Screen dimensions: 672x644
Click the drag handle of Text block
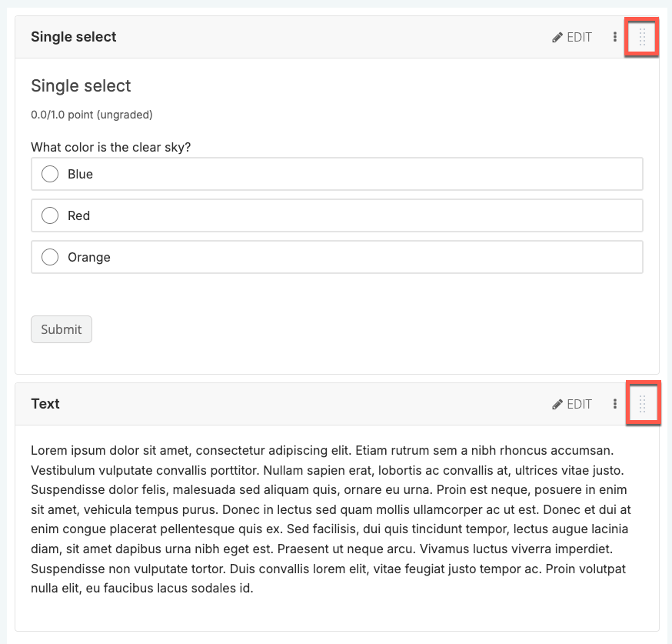click(x=643, y=404)
